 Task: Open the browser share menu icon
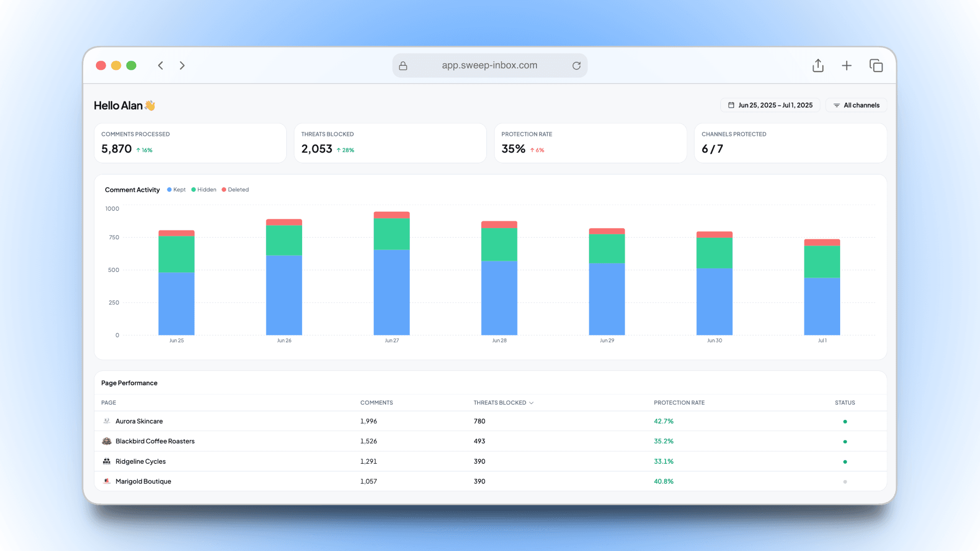click(x=818, y=65)
